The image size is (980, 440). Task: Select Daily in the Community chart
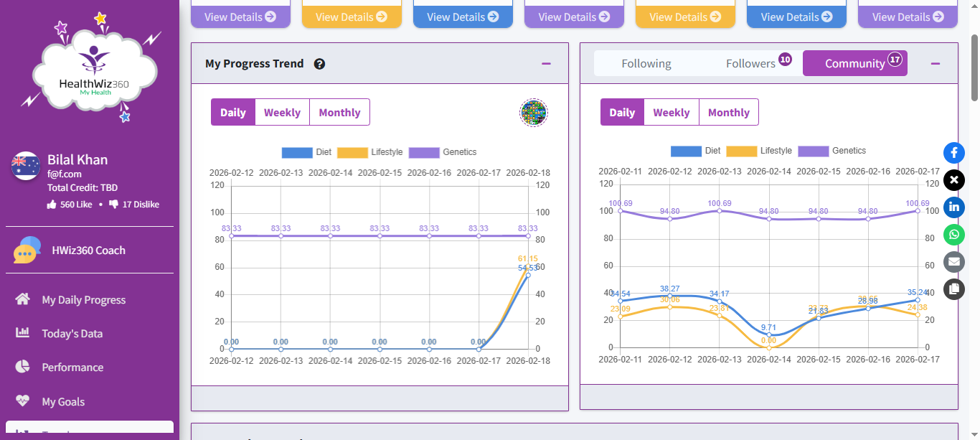[x=622, y=113]
